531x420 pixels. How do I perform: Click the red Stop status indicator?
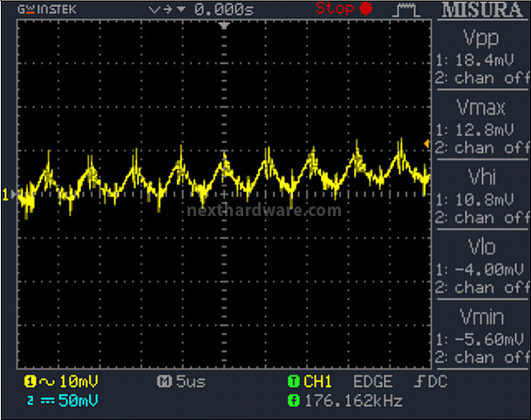344,9
